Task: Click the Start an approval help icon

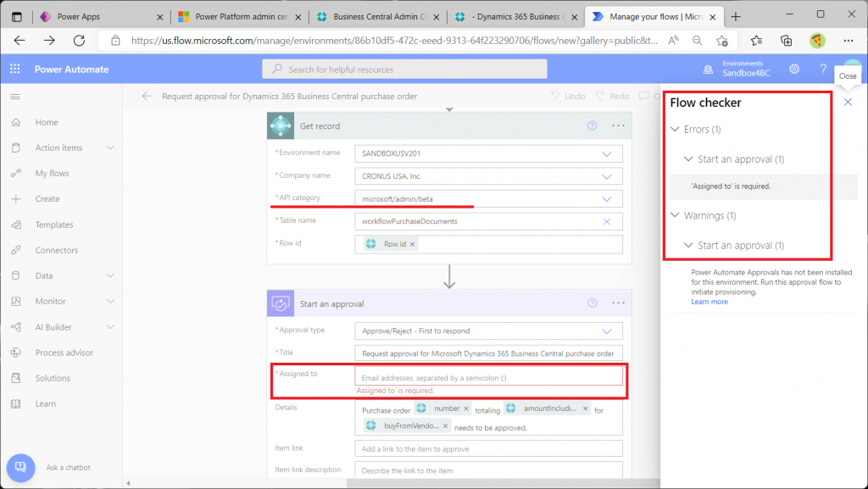Action: pos(593,303)
